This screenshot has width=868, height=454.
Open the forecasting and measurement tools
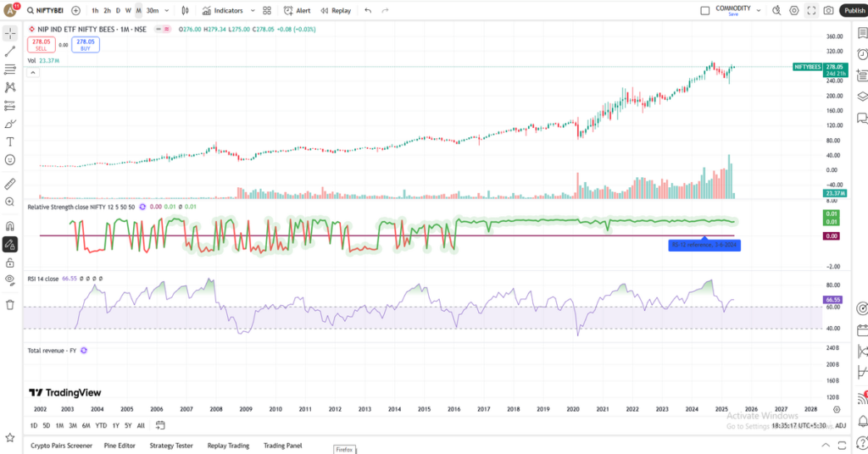pyautogui.click(x=10, y=106)
